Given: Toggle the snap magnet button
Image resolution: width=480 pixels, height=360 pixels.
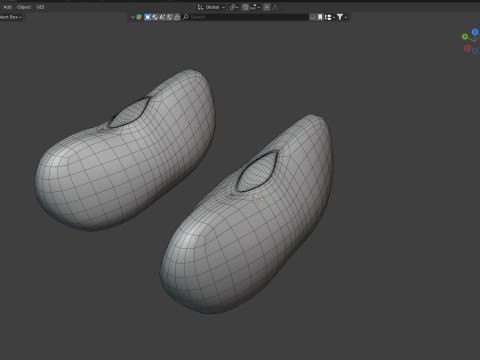Looking at the screenshot, I should tap(245, 7).
